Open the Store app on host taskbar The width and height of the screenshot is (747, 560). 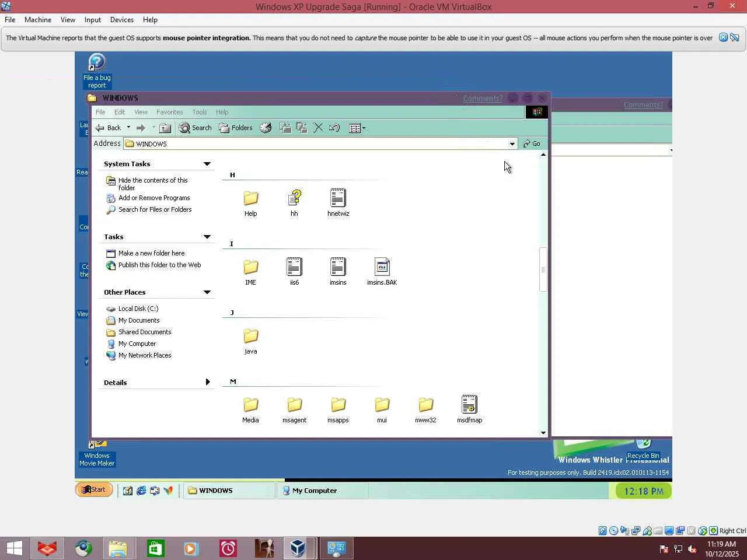click(x=155, y=548)
